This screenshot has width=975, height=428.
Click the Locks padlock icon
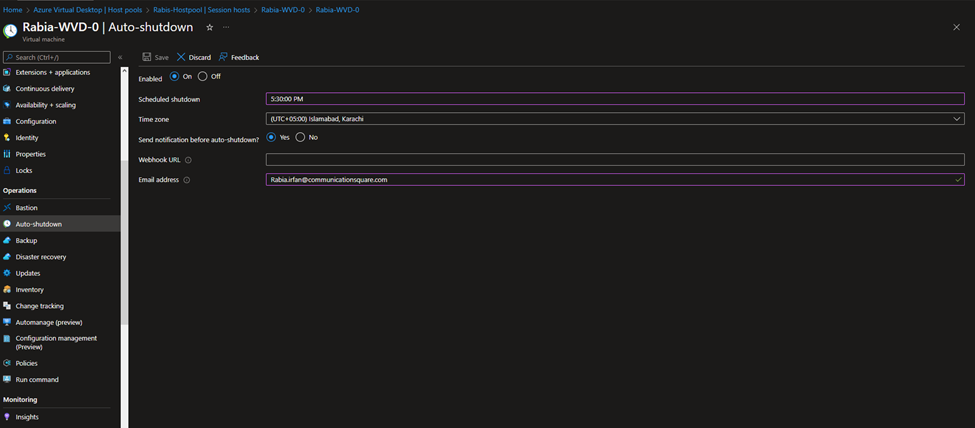[7, 170]
